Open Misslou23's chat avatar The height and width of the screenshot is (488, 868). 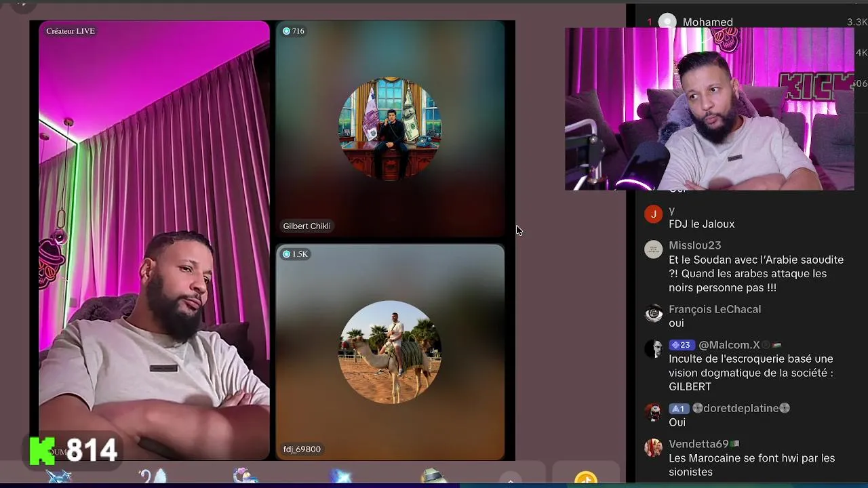pos(653,249)
